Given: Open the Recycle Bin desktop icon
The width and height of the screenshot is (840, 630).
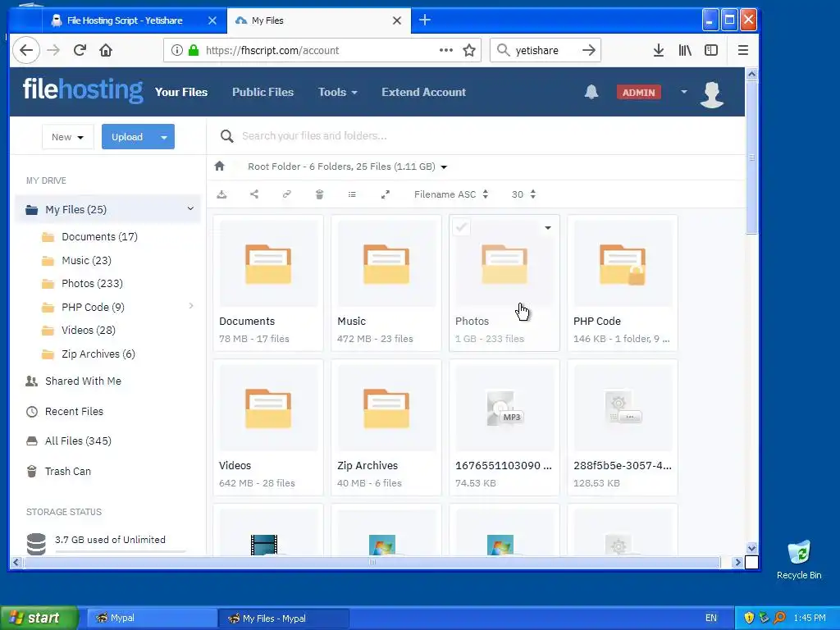Looking at the screenshot, I should [x=799, y=559].
